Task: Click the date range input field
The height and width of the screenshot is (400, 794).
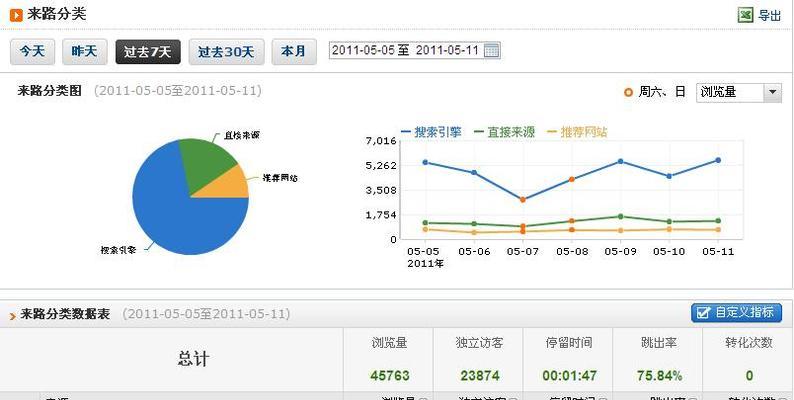Action: (x=415, y=50)
